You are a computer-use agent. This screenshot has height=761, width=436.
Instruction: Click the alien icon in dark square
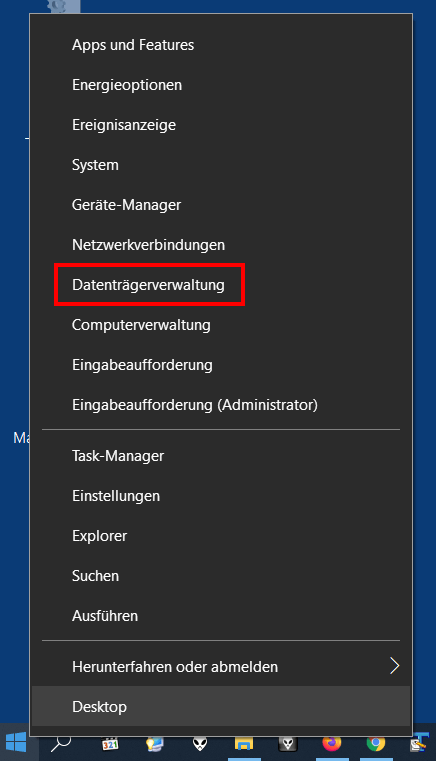pos(287,744)
